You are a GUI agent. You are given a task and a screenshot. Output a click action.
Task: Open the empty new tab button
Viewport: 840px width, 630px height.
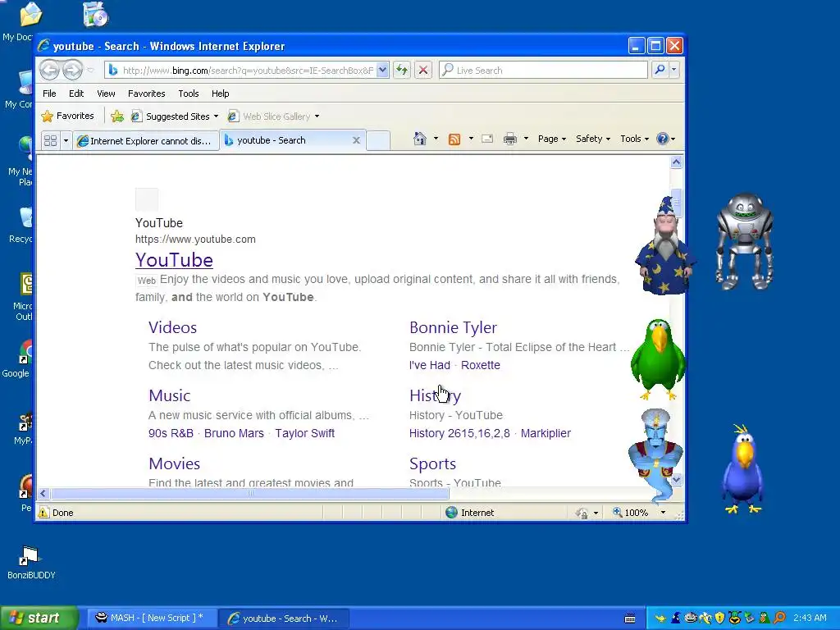[378, 141]
